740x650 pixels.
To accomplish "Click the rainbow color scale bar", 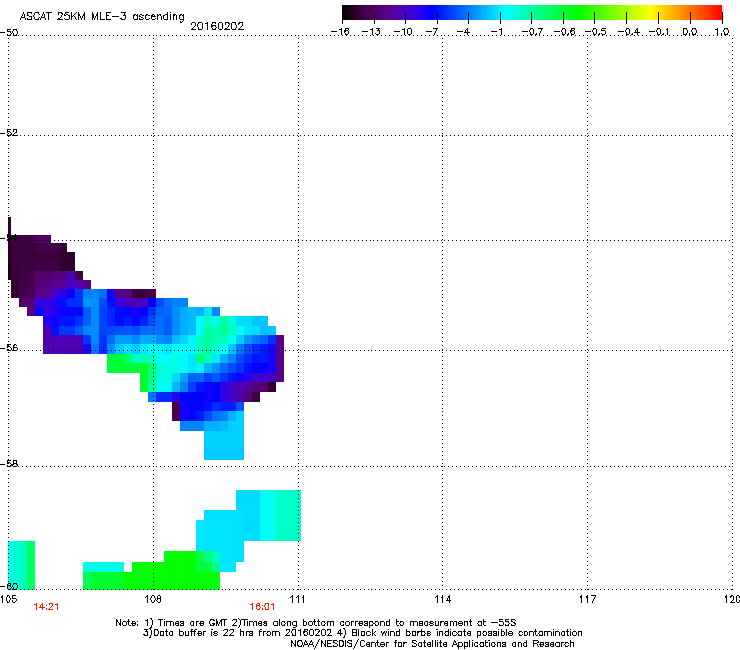I will [532, 13].
